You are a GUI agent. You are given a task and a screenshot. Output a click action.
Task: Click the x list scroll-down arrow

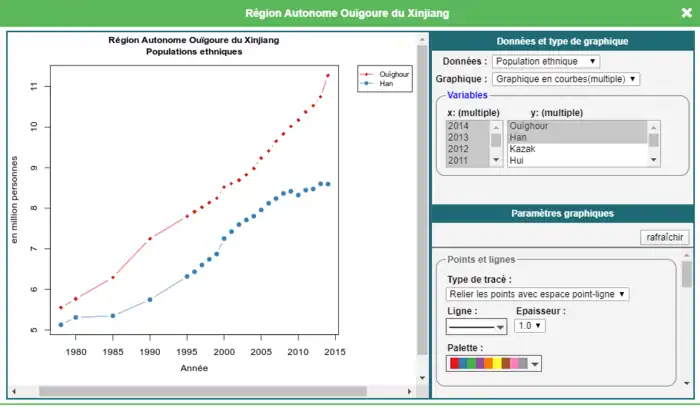tap(495, 160)
